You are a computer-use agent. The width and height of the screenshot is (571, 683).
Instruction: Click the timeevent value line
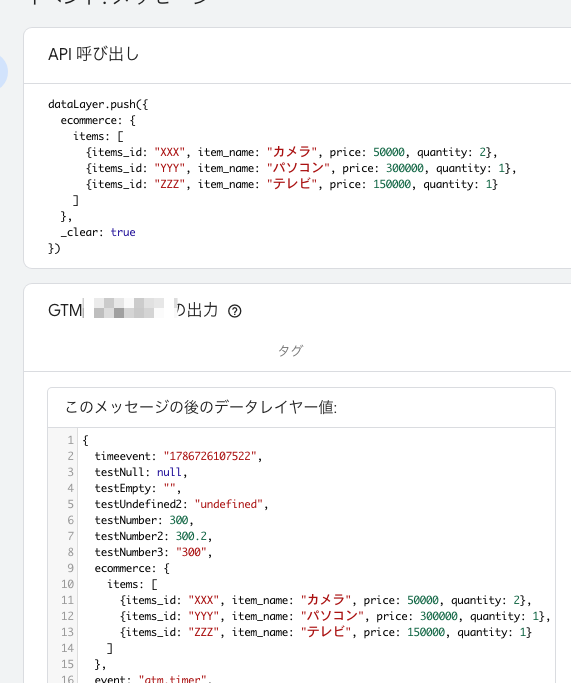pos(178,456)
